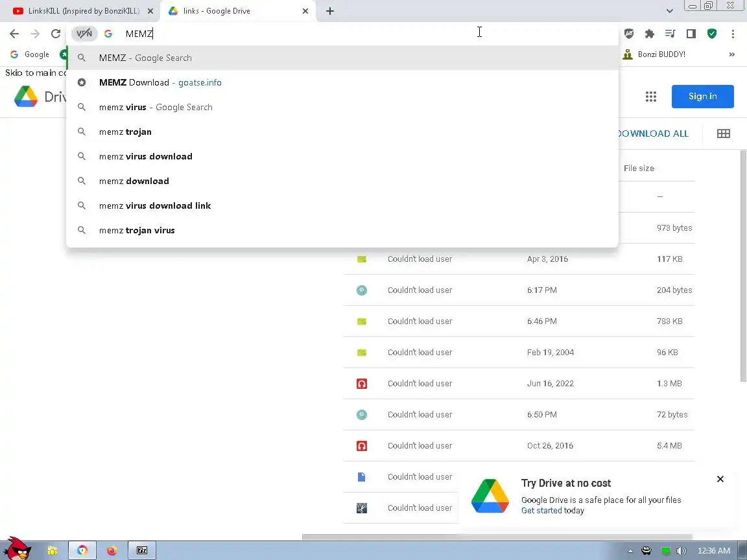Go back with the browser back arrow
The image size is (747, 560).
coord(14,33)
